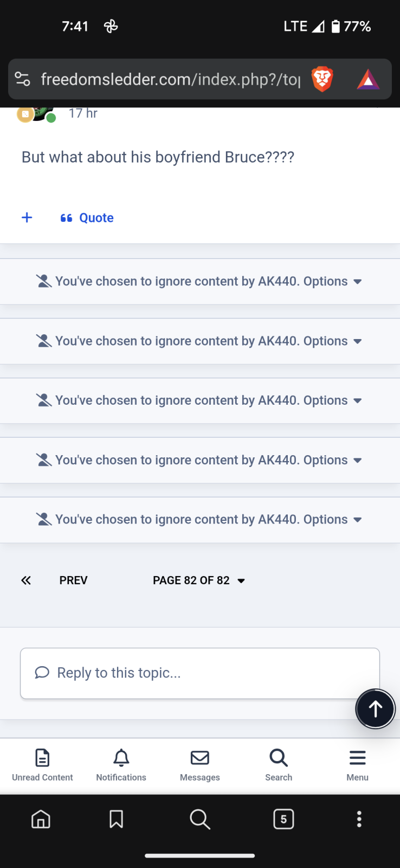The width and height of the screenshot is (400, 868).
Task: Go to Messages tab
Action: tap(200, 765)
